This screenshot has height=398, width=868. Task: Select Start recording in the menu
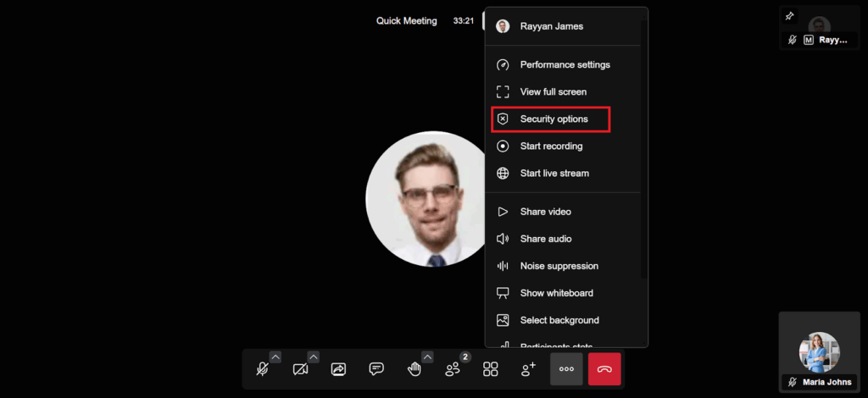click(x=551, y=146)
